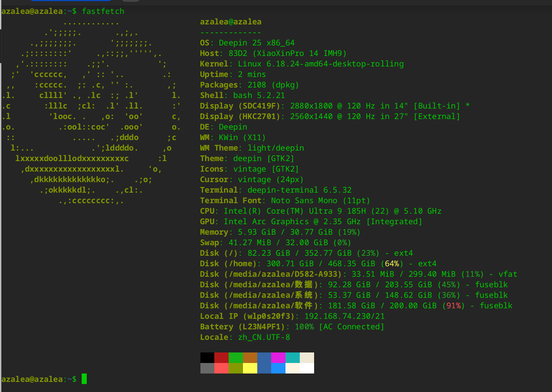Select the 'Local IP (wlp0s20f3)' line
Image resolution: width=552 pixels, height=392 pixels.
pyautogui.click(x=292, y=316)
